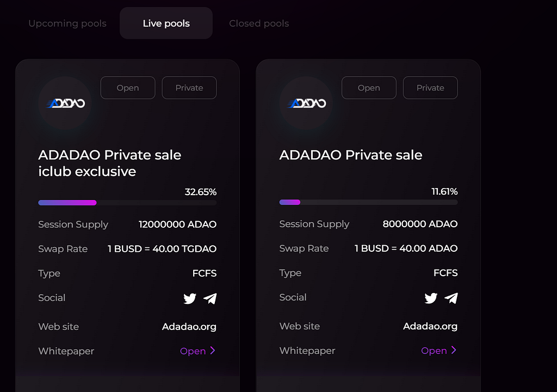557x392 pixels.
Task: Click Open badge in second ADADAO card
Action: pos(369,88)
